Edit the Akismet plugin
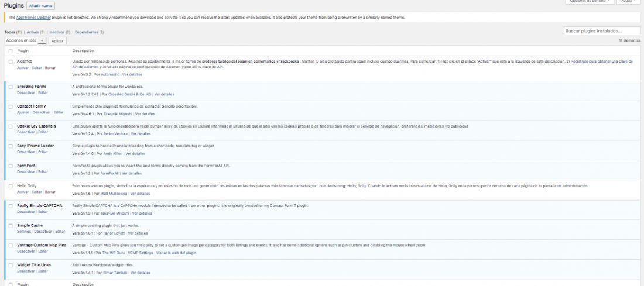The width and height of the screenshot is (644, 286). [x=37, y=68]
